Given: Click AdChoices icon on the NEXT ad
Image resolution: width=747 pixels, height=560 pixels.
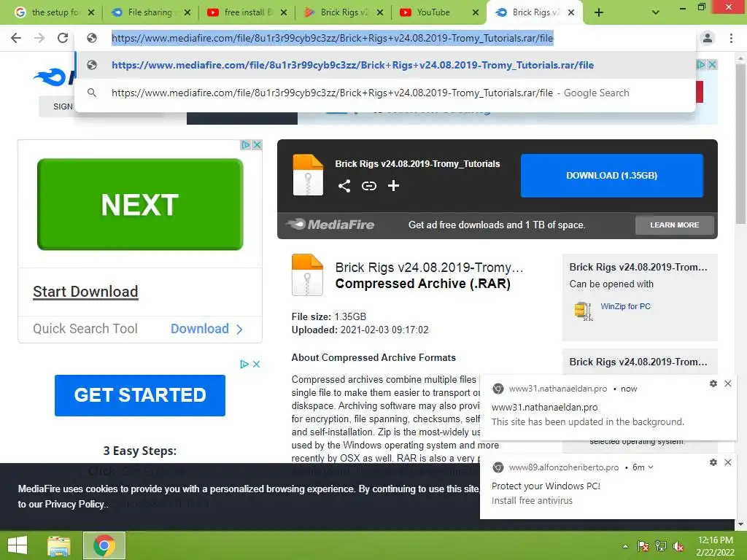Looking at the screenshot, I should click(246, 145).
